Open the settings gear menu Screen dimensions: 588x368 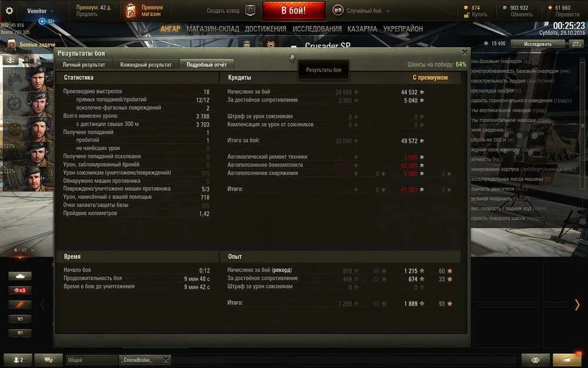click(9, 11)
